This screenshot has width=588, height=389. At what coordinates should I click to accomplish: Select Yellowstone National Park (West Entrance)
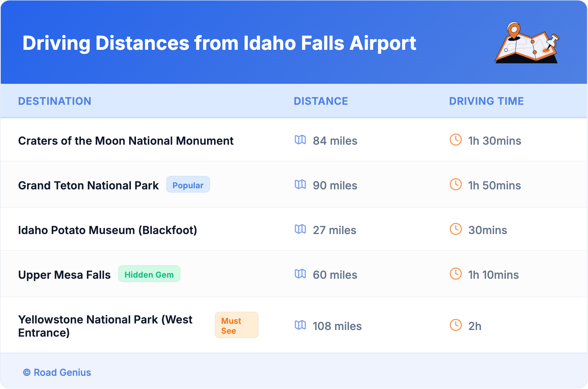105,326
